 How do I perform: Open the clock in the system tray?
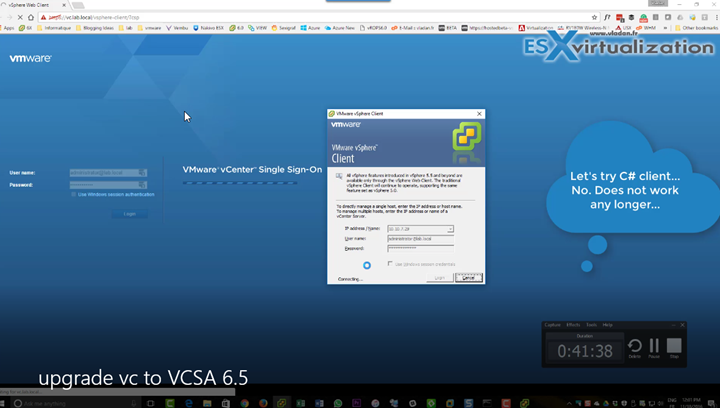tap(691, 403)
